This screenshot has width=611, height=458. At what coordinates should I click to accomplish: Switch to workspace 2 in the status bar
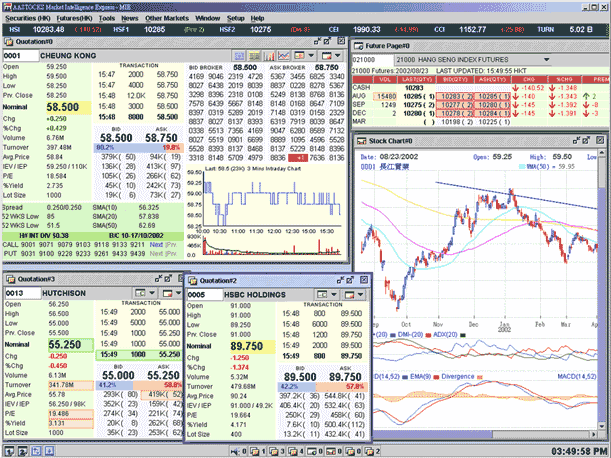click(22, 451)
